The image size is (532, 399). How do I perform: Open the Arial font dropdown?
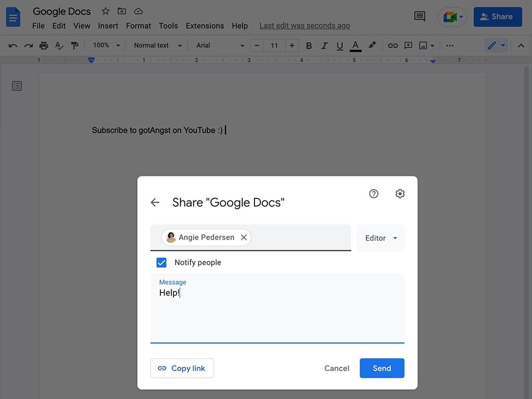coord(219,46)
